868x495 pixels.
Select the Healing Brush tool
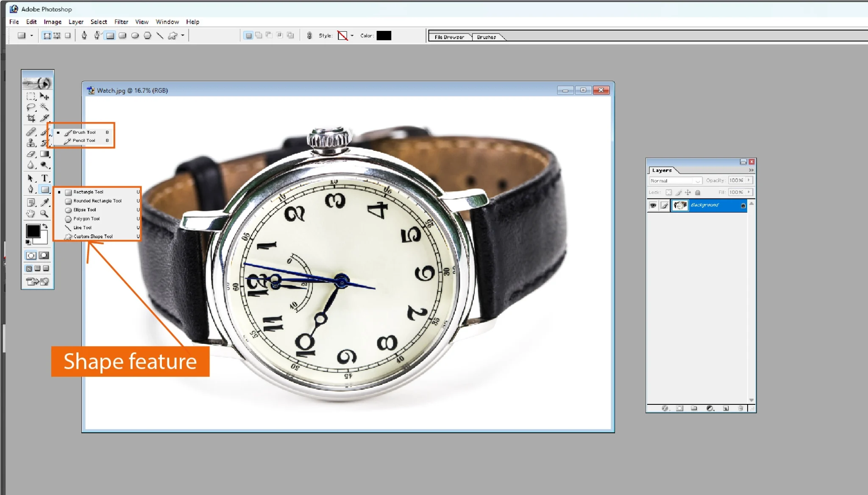click(x=31, y=132)
